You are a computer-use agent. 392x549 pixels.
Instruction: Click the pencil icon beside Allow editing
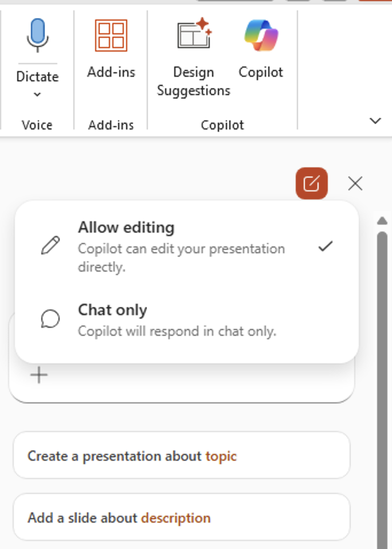pyautogui.click(x=50, y=246)
